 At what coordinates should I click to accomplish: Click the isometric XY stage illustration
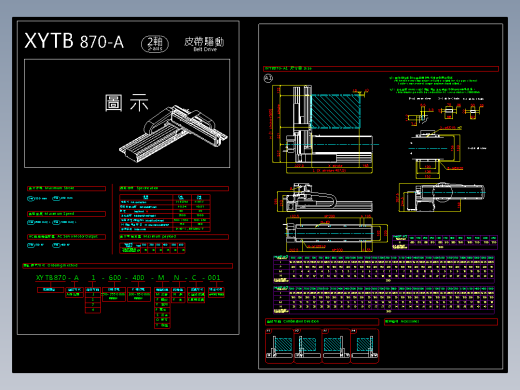[x=174, y=133]
